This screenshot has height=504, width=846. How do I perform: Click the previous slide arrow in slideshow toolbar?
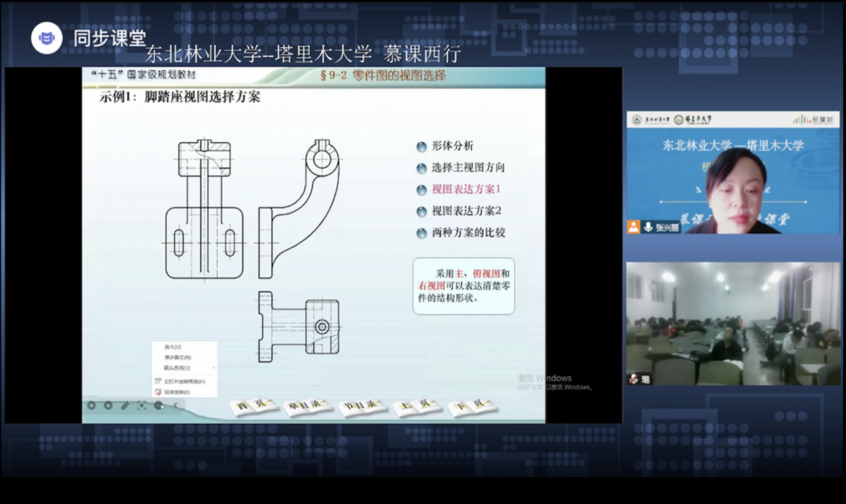tap(91, 406)
